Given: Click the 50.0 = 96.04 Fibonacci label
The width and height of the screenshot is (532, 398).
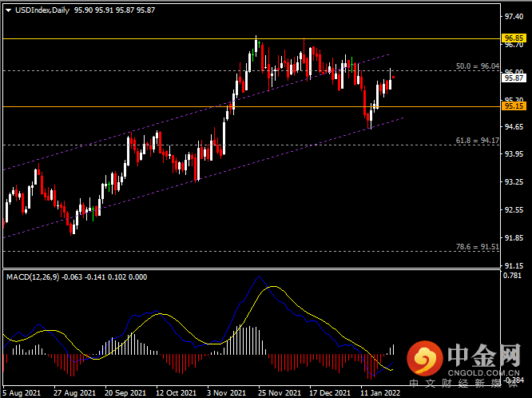Looking at the screenshot, I should tap(478, 66).
